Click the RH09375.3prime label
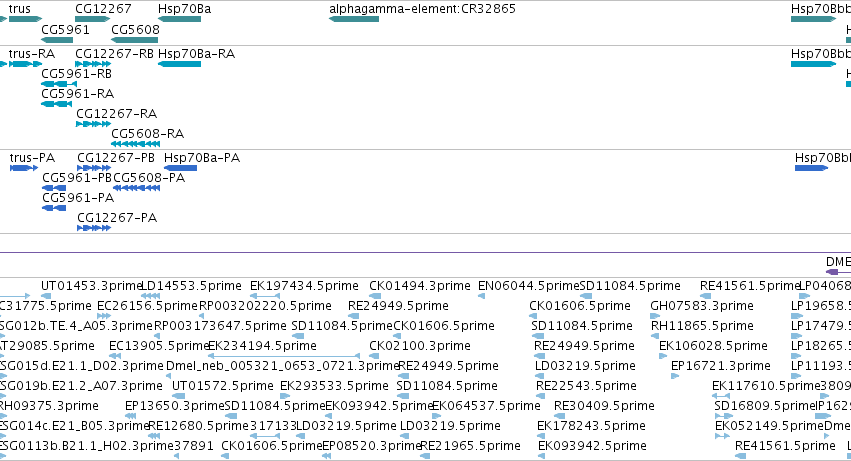 [48, 406]
